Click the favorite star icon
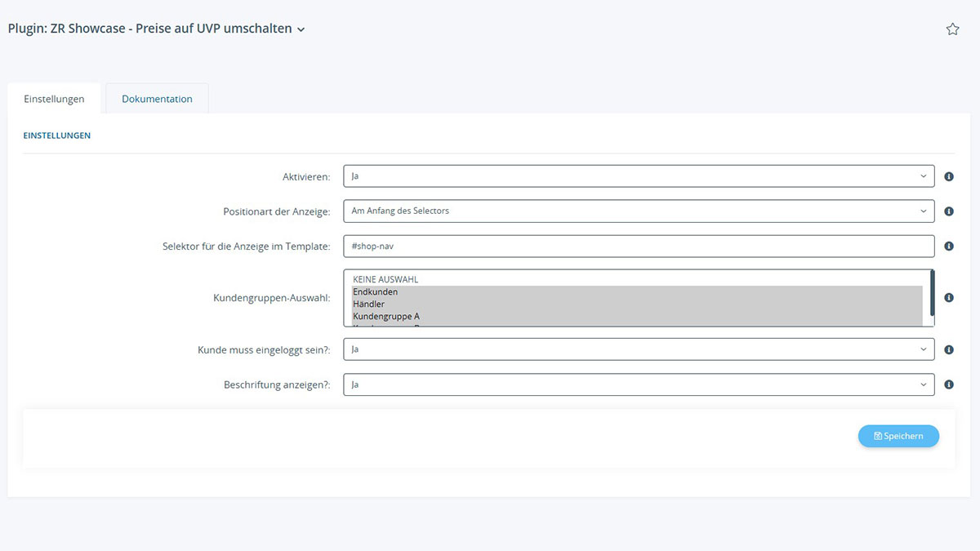Viewport: 980px width, 551px height. click(x=952, y=29)
